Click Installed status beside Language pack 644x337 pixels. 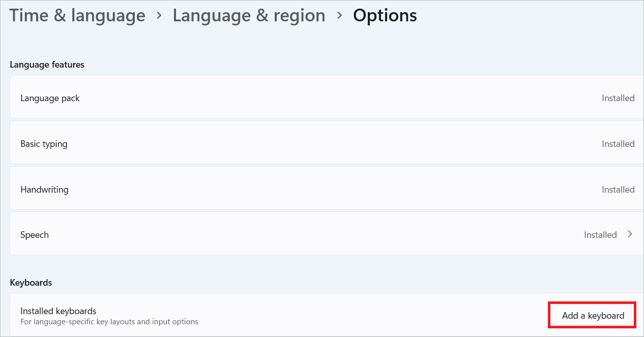pos(618,98)
